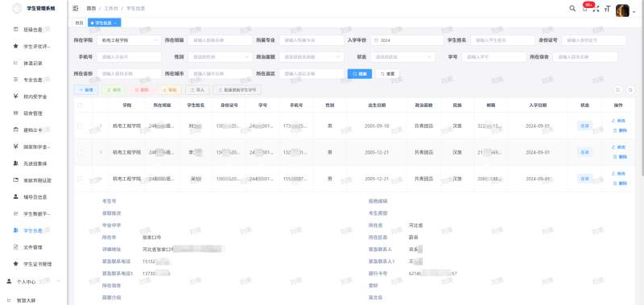Click the 批量更新学生学号 button
The height and width of the screenshot is (305, 644).
click(237, 90)
